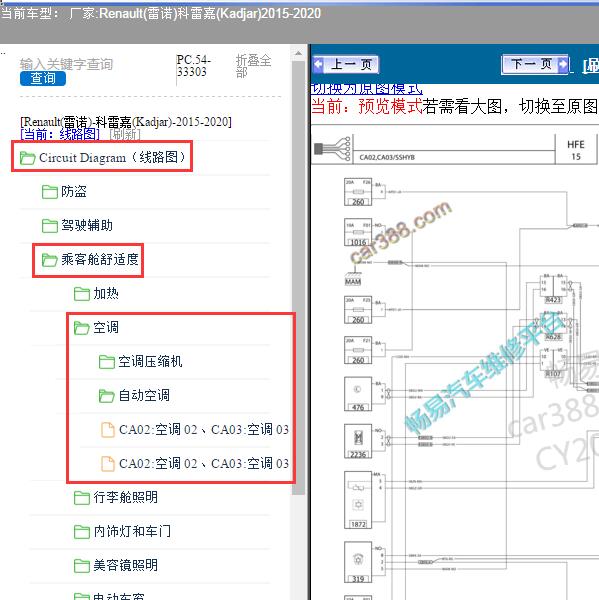Click the 刷新 refresh link
This screenshot has width=599, height=600.
click(125, 134)
